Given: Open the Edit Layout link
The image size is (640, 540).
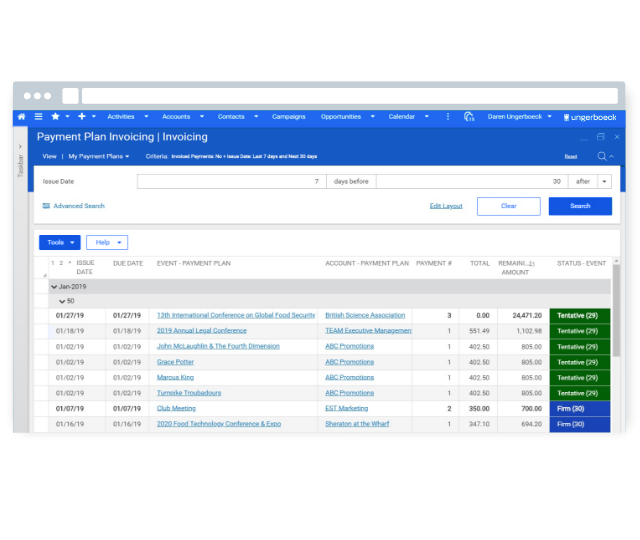Looking at the screenshot, I should tap(446, 206).
